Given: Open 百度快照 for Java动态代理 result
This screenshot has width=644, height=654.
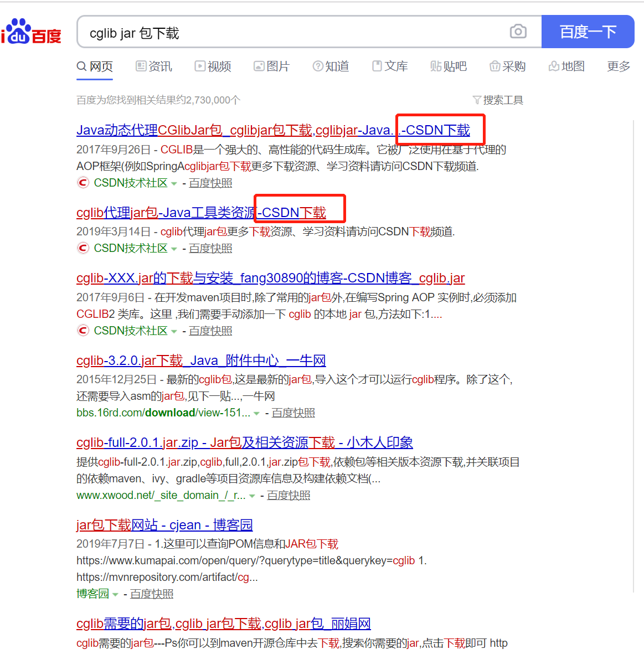Looking at the screenshot, I should point(210,183).
